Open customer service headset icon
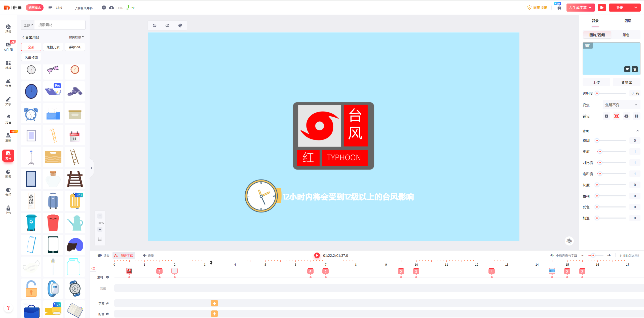The image size is (644, 318). (x=569, y=241)
